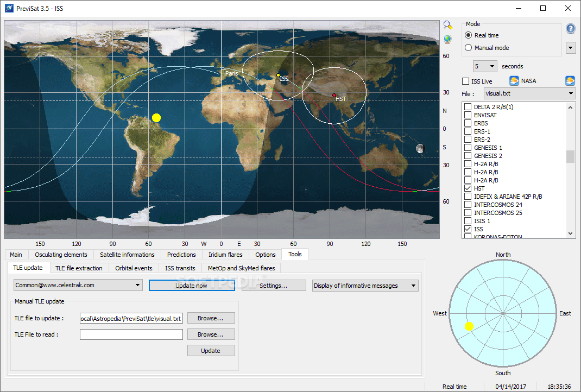The image size is (581, 392).
Task: Open the visual.txt file dropdown
Action: [529, 93]
